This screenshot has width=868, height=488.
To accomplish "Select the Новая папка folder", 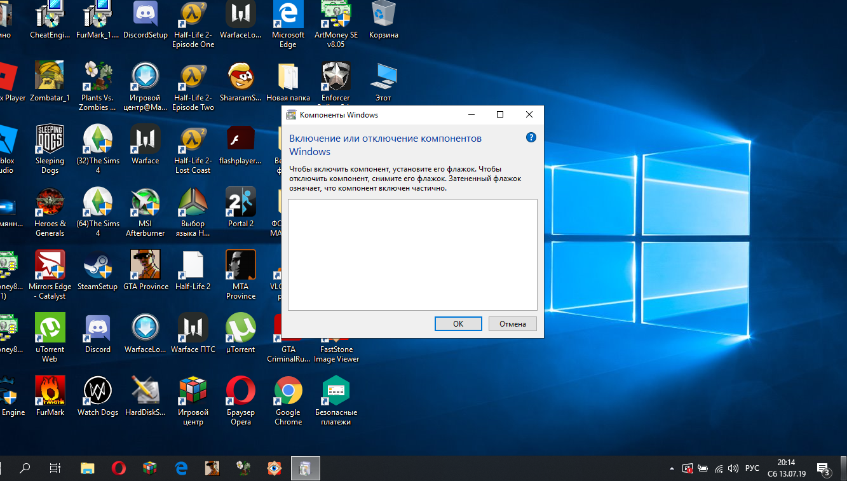I will (x=288, y=82).
